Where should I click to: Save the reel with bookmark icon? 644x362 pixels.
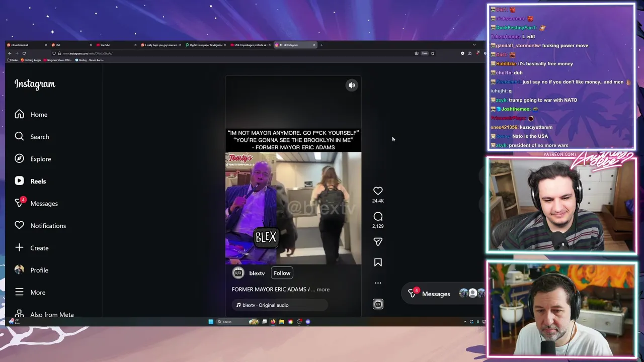[x=378, y=262]
